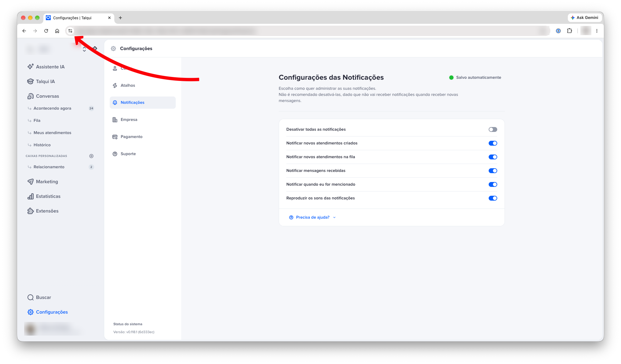Open the Suporte settings tab
This screenshot has width=621, height=364.
click(x=143, y=154)
